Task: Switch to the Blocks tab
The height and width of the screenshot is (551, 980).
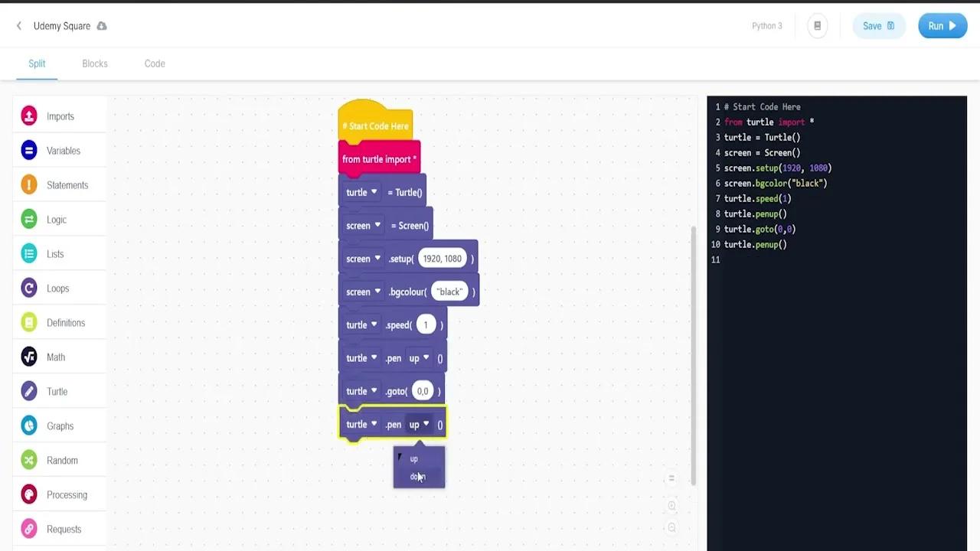Action: pyautogui.click(x=95, y=64)
